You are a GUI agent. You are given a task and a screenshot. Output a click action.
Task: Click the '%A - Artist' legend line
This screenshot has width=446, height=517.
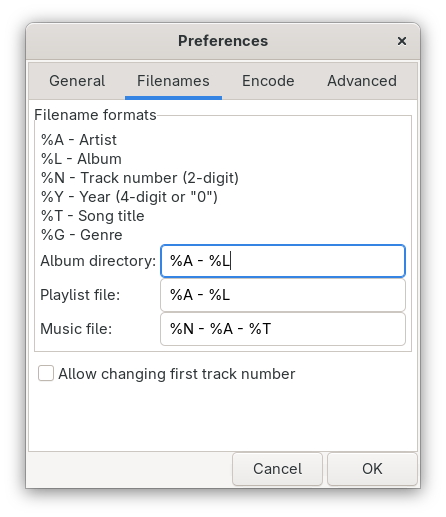(x=79, y=140)
